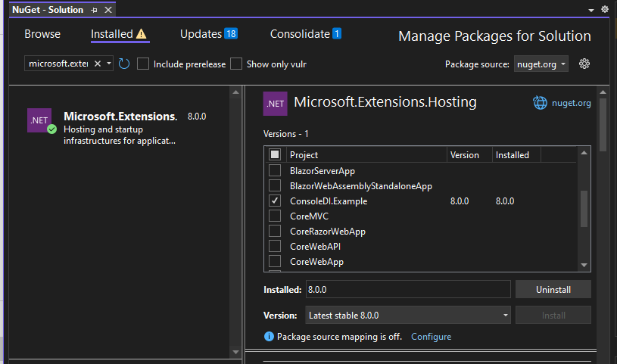Viewport: 617px width, 364px height.
Task: Clear the search box text
Action: 98,64
